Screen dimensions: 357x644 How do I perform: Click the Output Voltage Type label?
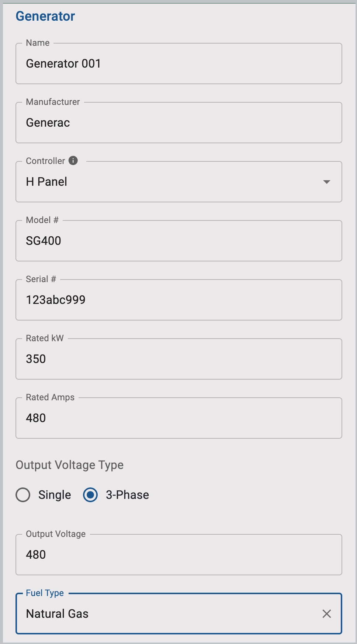click(x=70, y=465)
